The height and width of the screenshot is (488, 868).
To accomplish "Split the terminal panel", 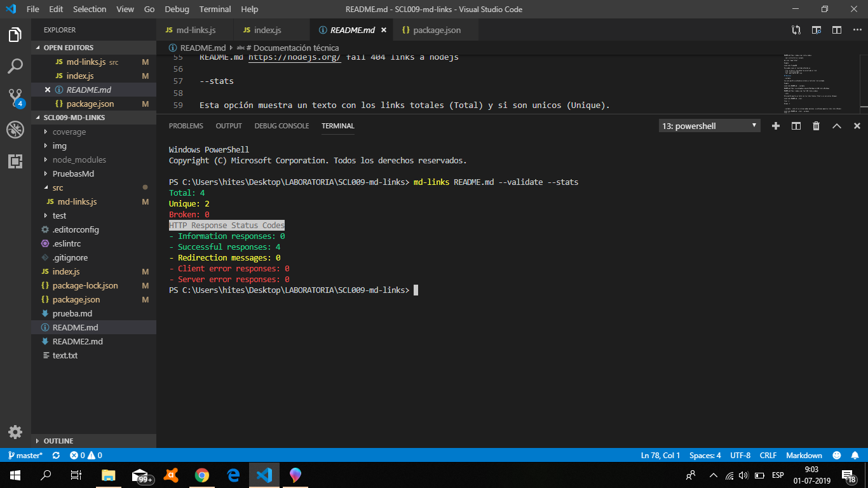I will tap(796, 126).
